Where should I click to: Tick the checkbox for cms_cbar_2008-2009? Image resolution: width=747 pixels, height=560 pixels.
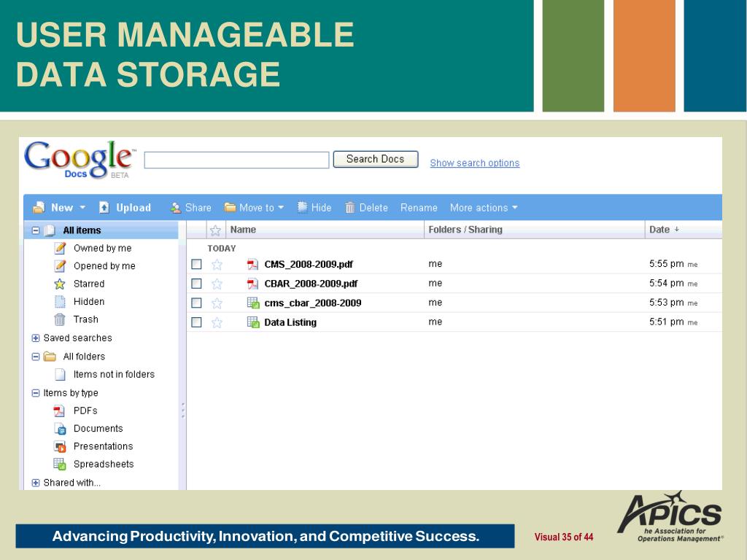click(x=196, y=303)
